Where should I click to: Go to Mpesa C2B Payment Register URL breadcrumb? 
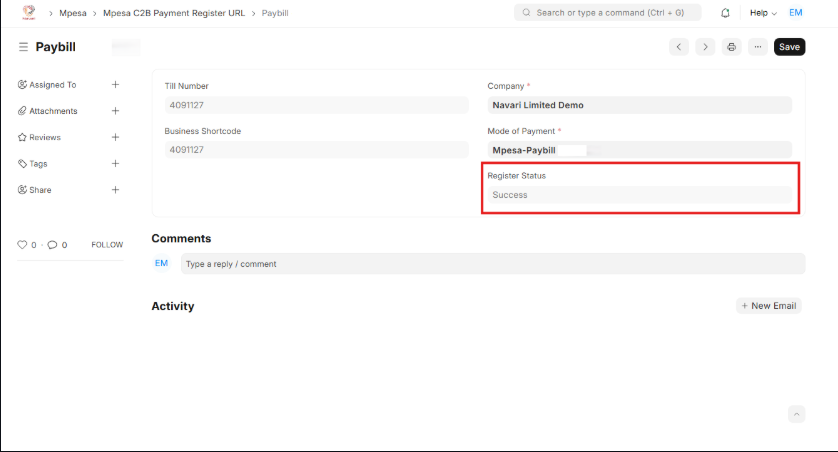point(174,13)
